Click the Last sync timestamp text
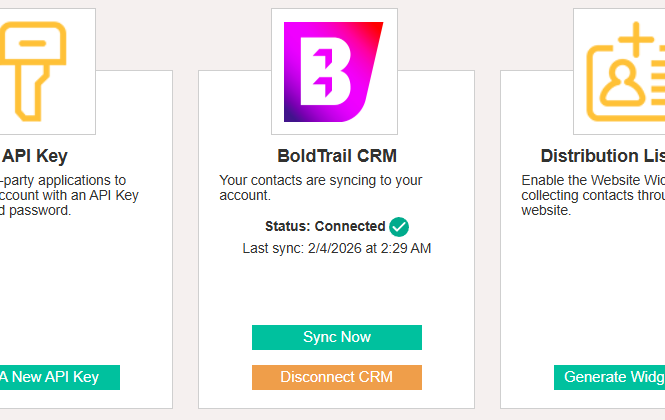This screenshot has width=665, height=420. pyautogui.click(x=337, y=248)
